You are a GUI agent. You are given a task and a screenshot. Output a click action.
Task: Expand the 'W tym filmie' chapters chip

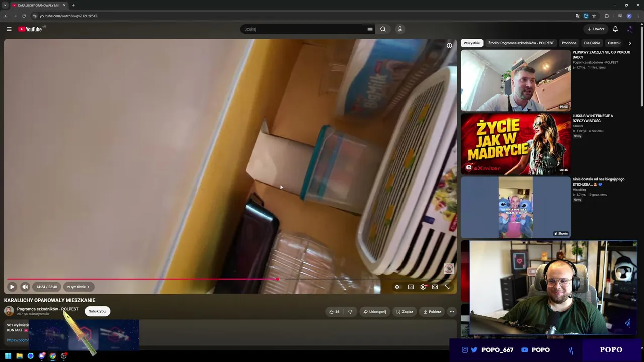point(78,287)
